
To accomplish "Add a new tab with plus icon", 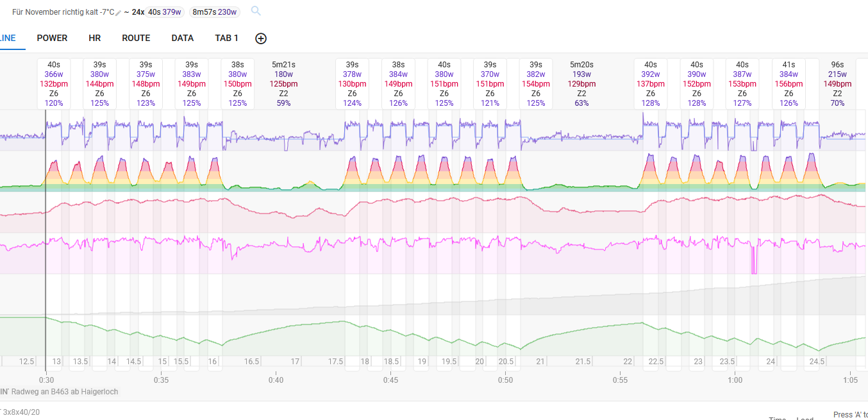I will (261, 38).
